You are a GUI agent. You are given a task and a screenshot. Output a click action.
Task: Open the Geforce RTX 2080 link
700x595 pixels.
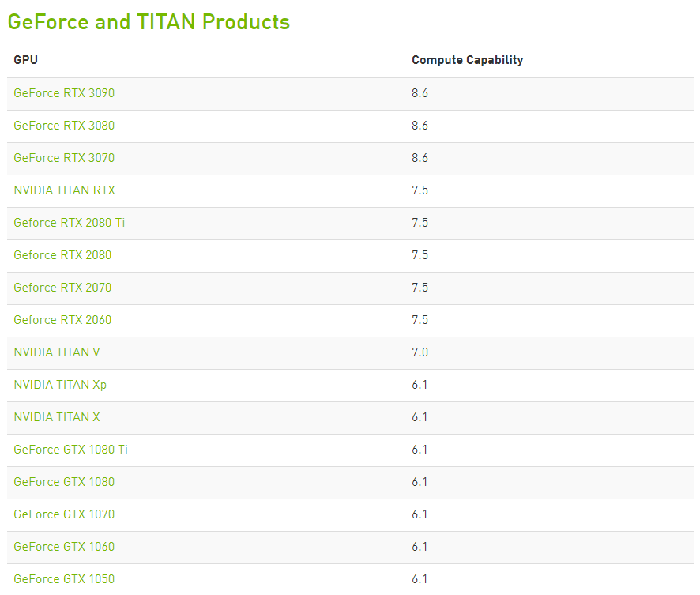[x=62, y=255]
